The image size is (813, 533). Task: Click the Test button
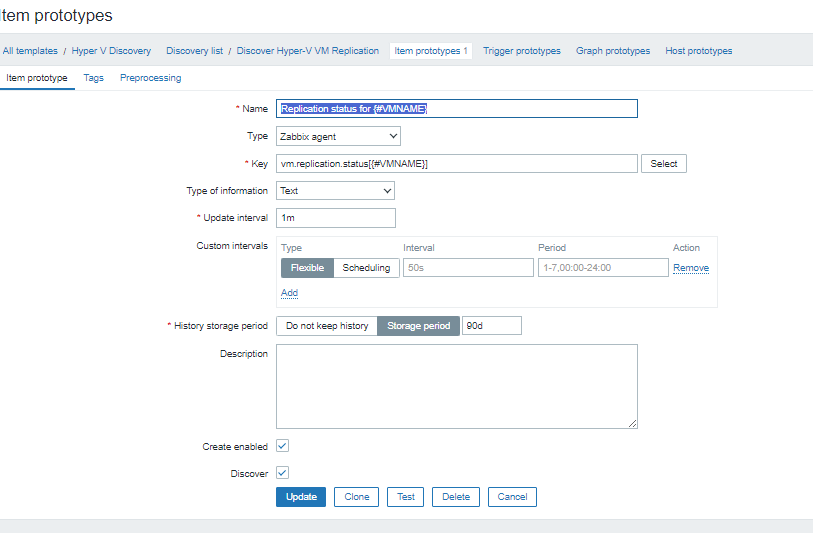pos(406,497)
